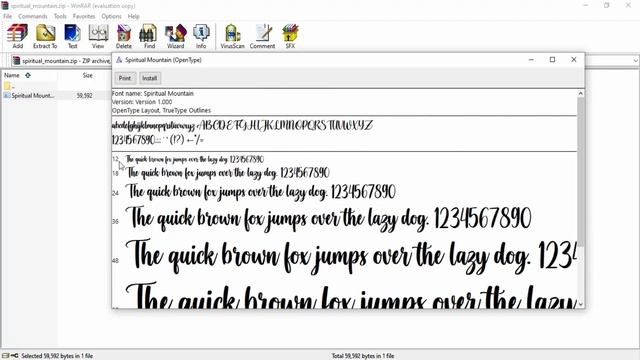Open the Find tool
The image size is (640, 360).
(x=149, y=36)
